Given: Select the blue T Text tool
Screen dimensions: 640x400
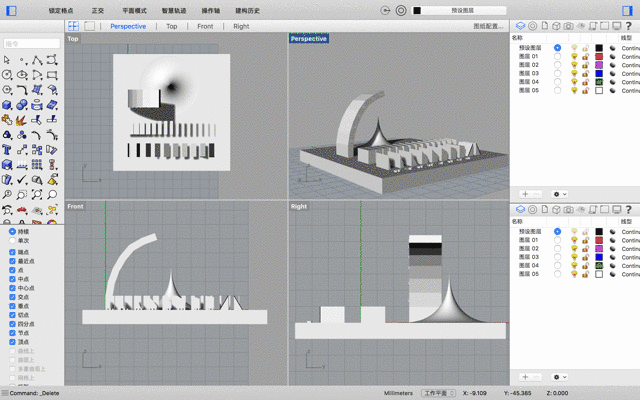Looking at the screenshot, I should pyautogui.click(x=7, y=150).
